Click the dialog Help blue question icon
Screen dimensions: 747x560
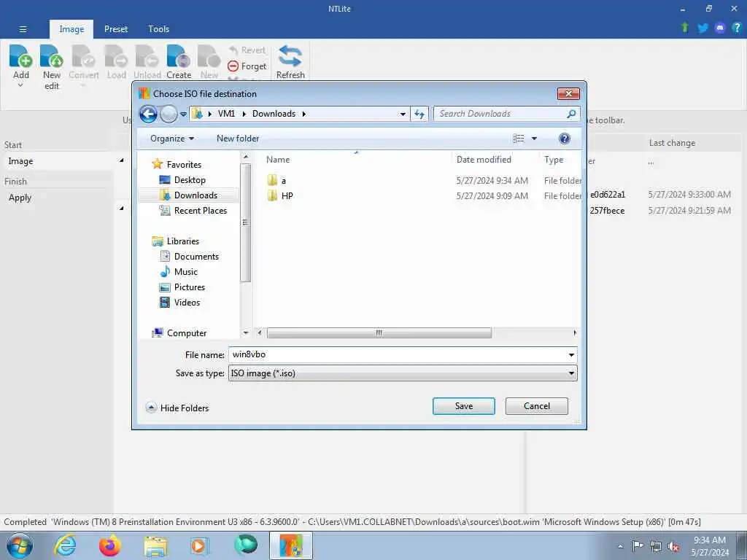point(565,139)
